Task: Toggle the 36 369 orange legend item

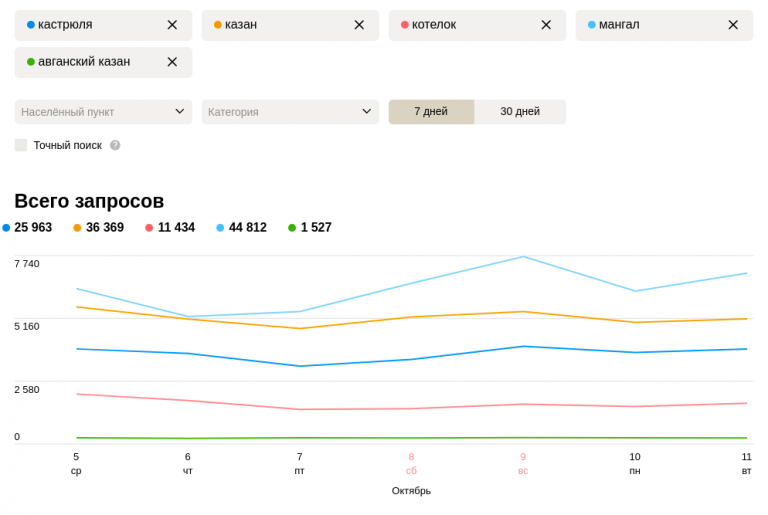Action: click(x=99, y=228)
